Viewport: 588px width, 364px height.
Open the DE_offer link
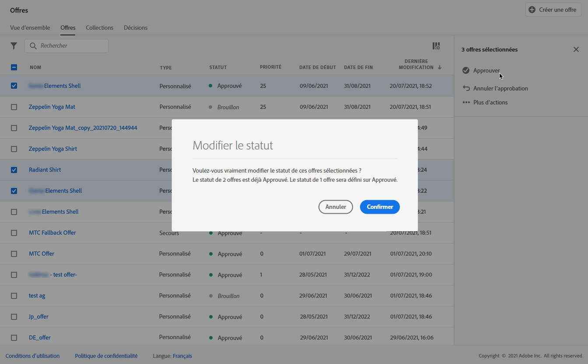click(40, 338)
